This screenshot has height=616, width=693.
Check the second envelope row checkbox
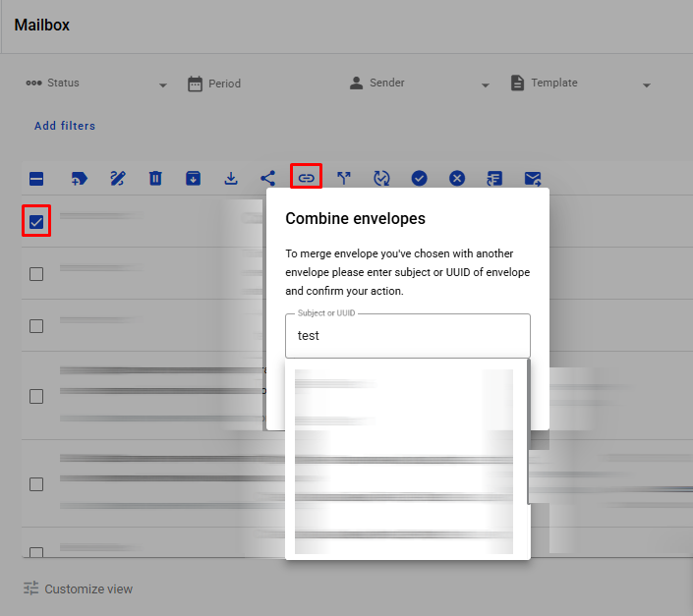(36, 274)
